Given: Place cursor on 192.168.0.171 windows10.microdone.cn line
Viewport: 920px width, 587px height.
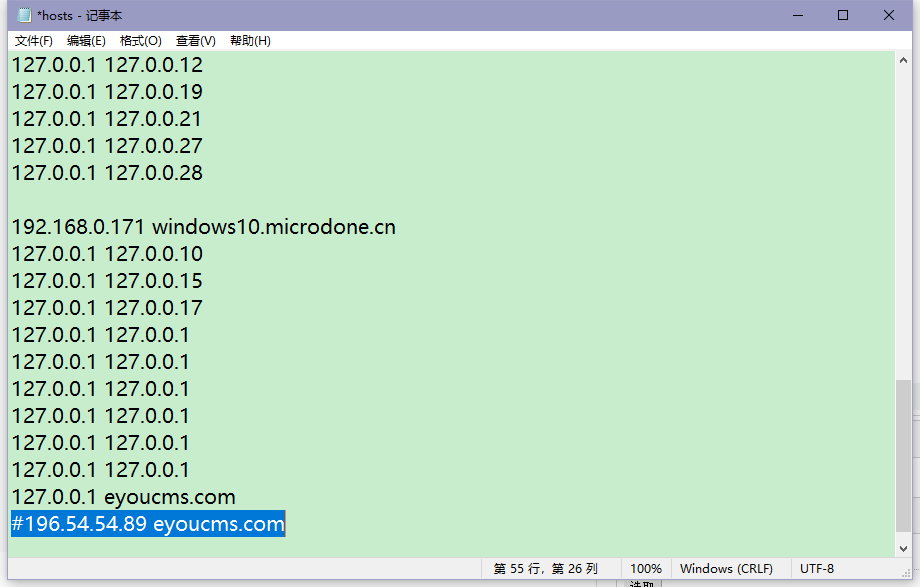Looking at the screenshot, I should click(x=203, y=227).
